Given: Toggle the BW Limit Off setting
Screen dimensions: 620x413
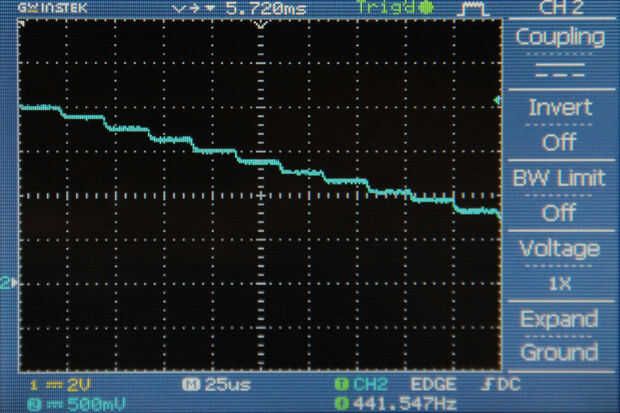Looking at the screenshot, I should pos(561,195).
